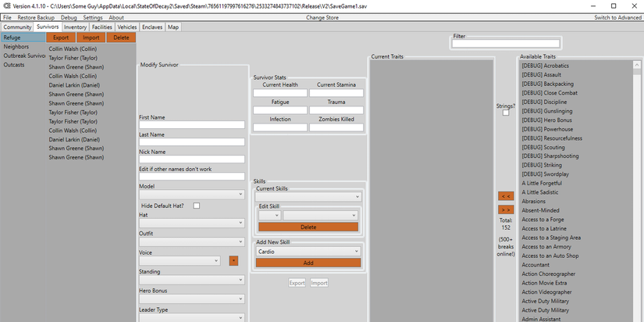Click Switch to Advanced link
Image resolution: width=644 pixels, height=322 pixels.
[x=617, y=17]
